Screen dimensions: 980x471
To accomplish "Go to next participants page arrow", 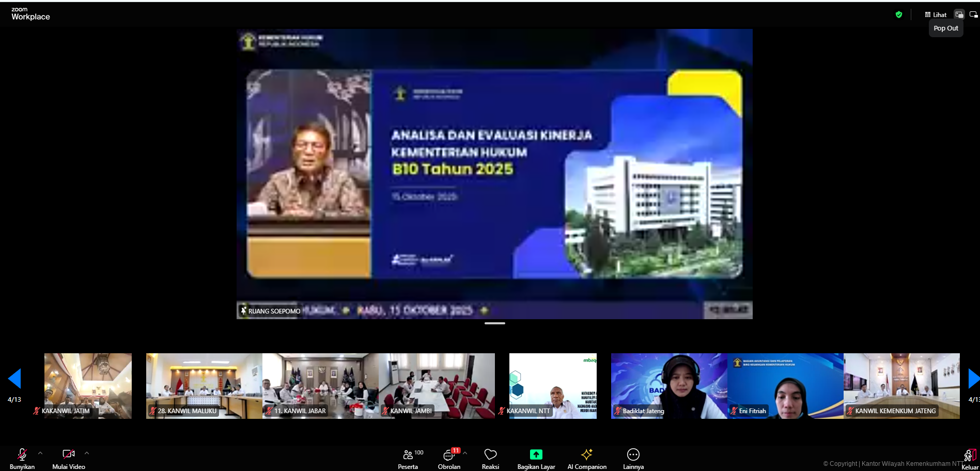I will click(973, 379).
